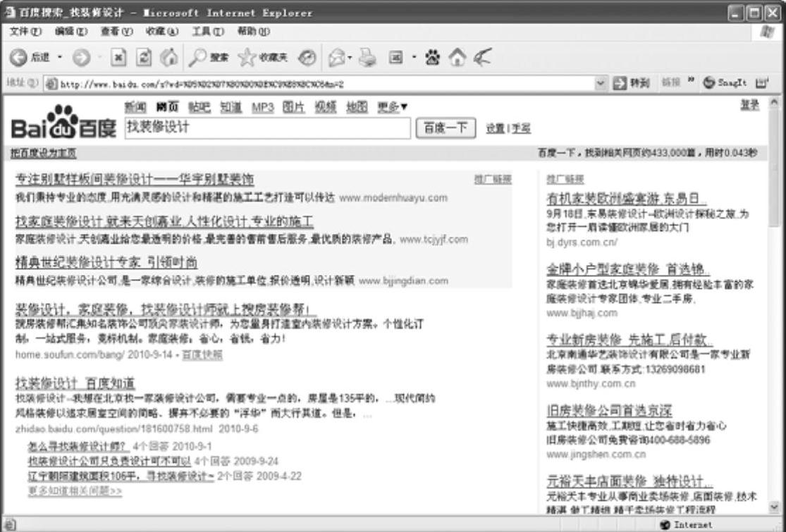786x532 pixels.
Task: Open the 收藏 menu
Action: 162,31
